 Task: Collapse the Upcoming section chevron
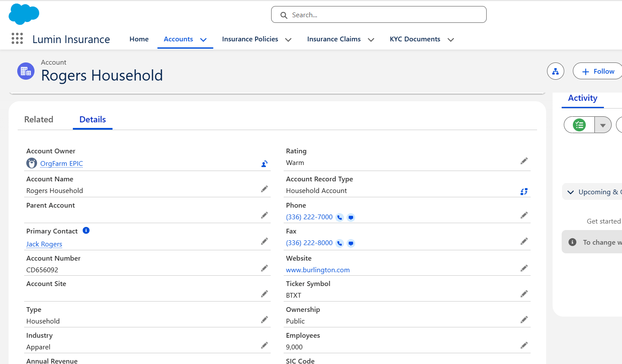[x=571, y=192]
